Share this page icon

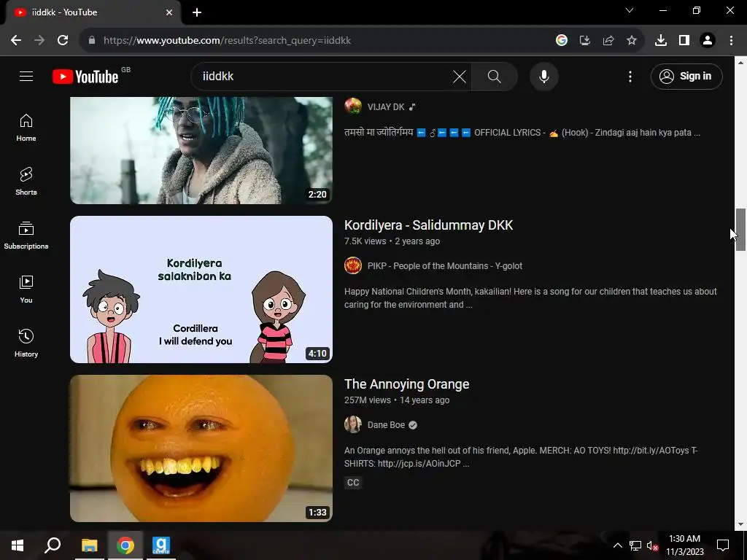608,41
